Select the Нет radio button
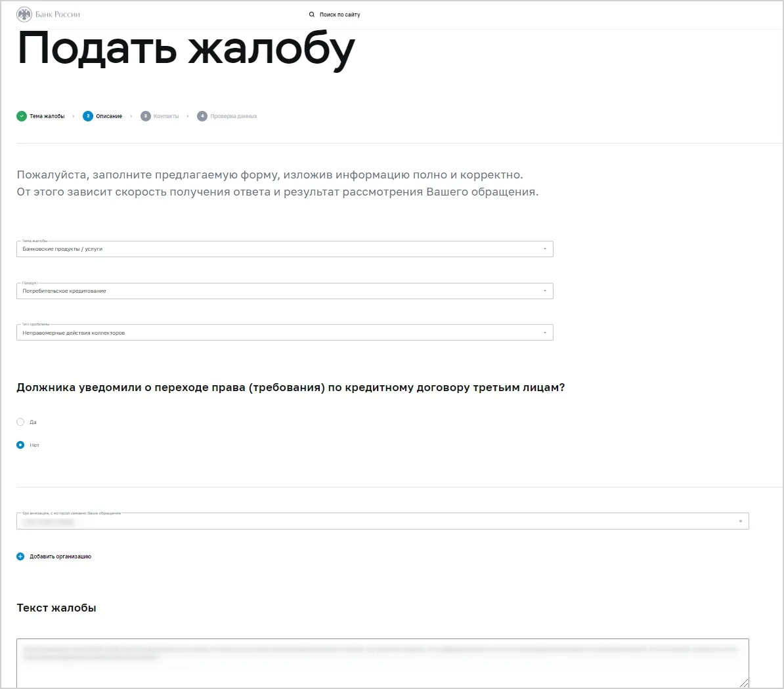Viewport: 784px width, 689px height. pyautogui.click(x=20, y=445)
